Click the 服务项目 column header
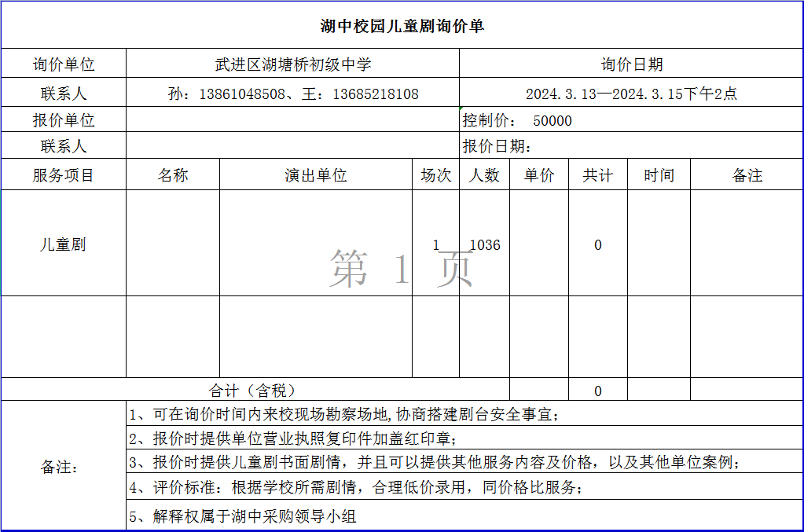Viewport: 804px width, 532px height. tap(64, 174)
